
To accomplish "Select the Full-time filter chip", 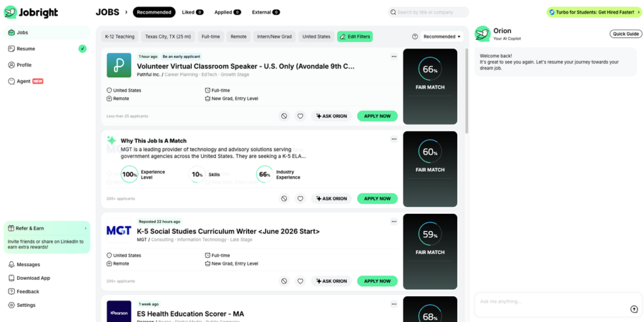I will [211, 36].
